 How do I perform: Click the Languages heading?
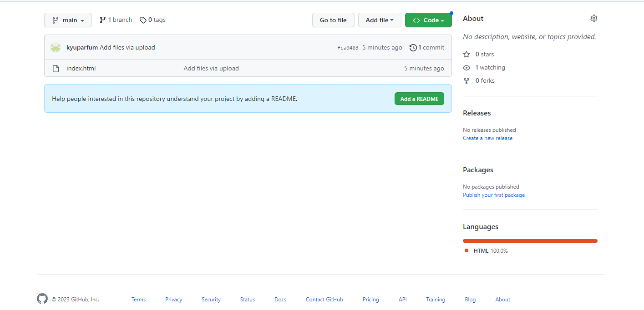481,226
